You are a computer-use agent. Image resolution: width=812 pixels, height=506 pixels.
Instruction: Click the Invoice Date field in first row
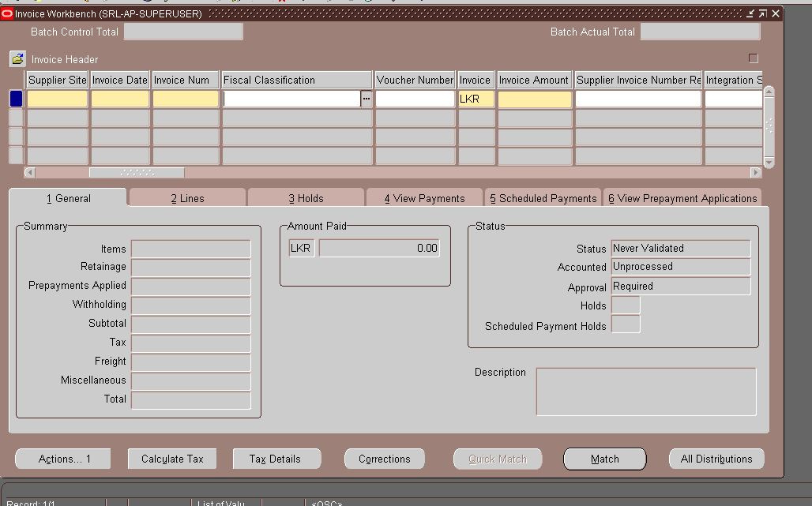(x=119, y=99)
